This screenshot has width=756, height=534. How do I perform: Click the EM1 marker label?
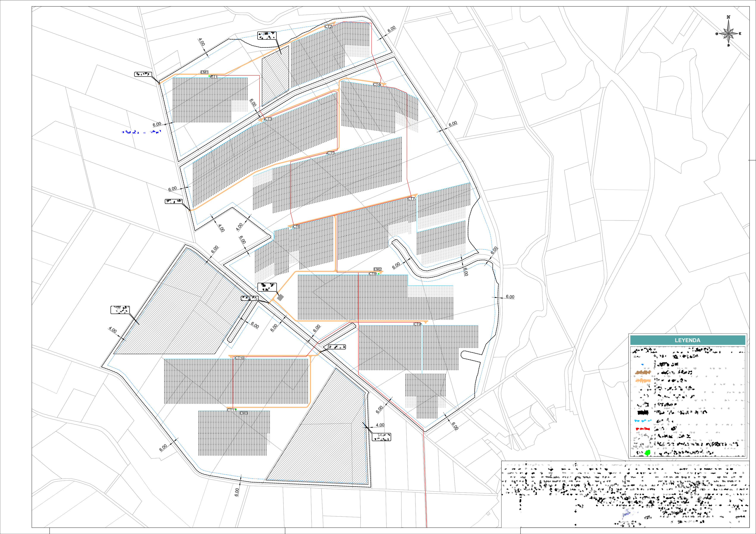tap(205, 72)
